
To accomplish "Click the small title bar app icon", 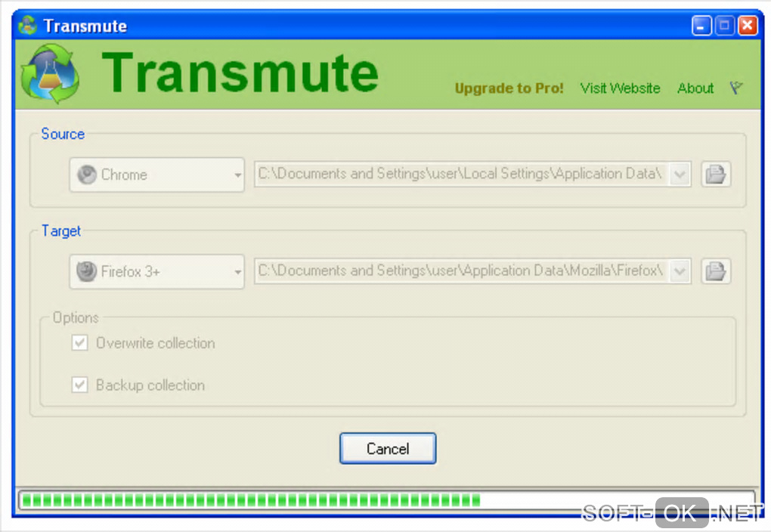I will click(27, 26).
